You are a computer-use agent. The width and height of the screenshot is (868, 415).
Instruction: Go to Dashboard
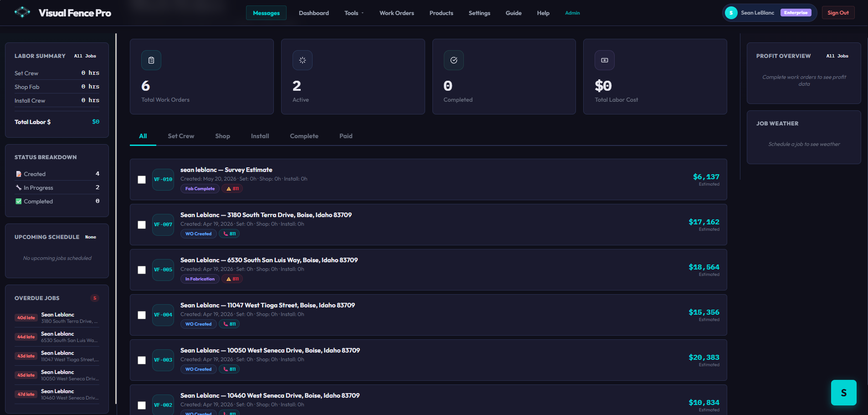314,13
